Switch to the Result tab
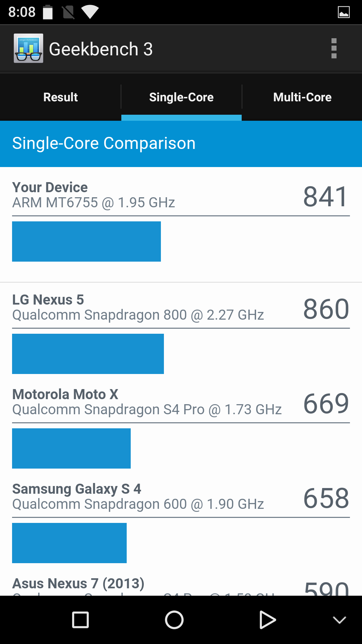 tap(60, 97)
